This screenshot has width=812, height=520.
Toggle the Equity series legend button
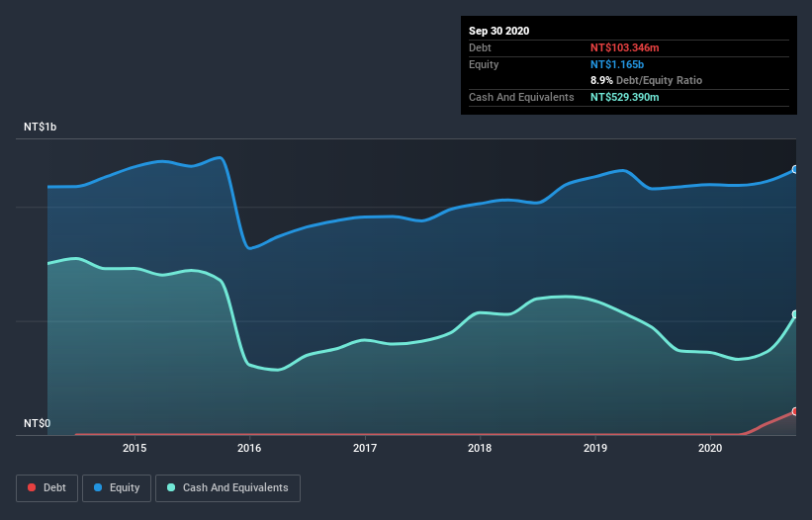click(117, 488)
